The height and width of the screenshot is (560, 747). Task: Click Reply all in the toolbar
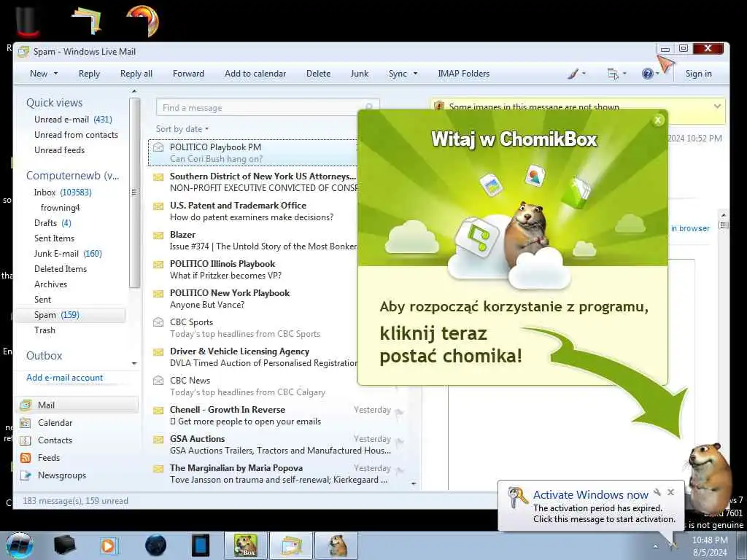136,74
